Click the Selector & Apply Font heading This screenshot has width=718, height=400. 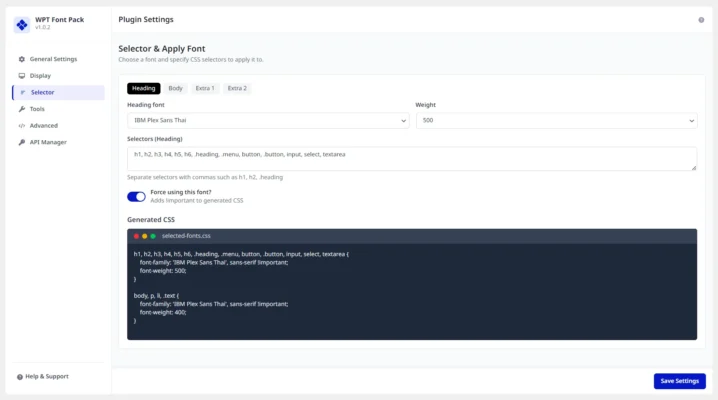click(x=162, y=49)
